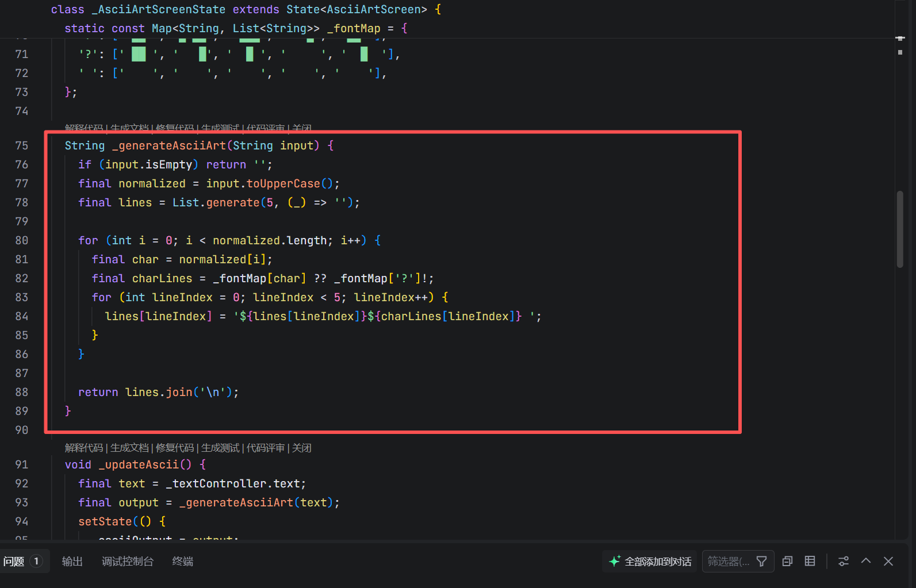The height and width of the screenshot is (588, 916).
Task: Click line number 75 in the gutter
Action: pos(22,145)
